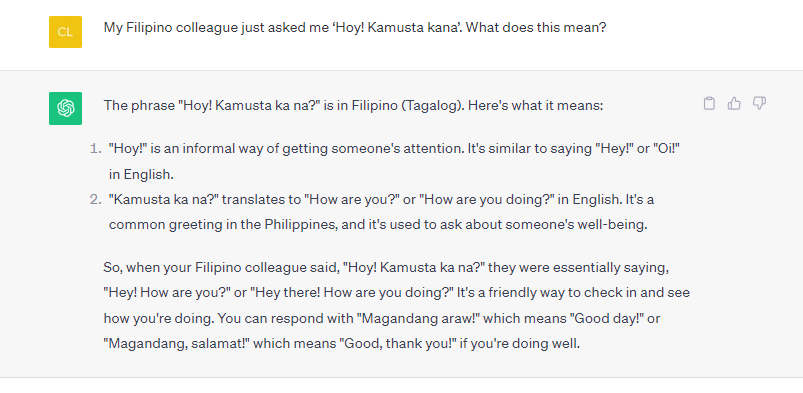Screen dimensions: 803x393
Task: Click the sentence starting "So, when your Filipino colleague"
Action: click(x=386, y=268)
